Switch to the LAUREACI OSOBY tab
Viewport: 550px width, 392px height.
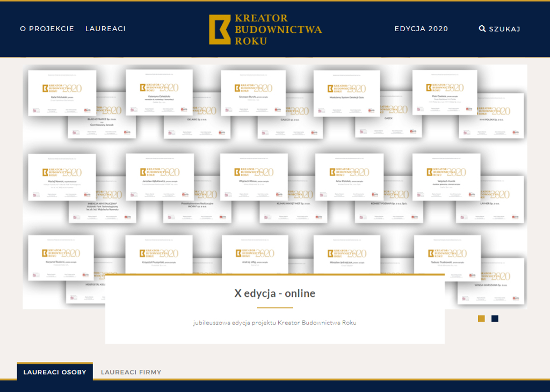(55, 372)
